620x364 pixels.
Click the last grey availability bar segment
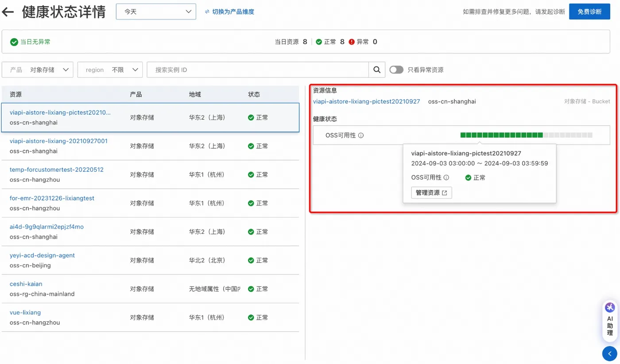tap(590, 135)
